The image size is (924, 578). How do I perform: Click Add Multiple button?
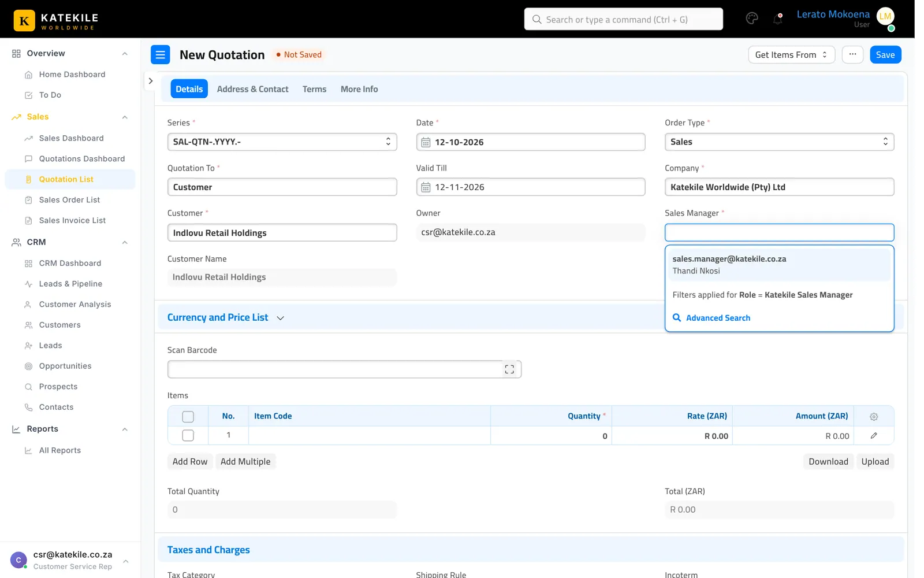point(245,462)
